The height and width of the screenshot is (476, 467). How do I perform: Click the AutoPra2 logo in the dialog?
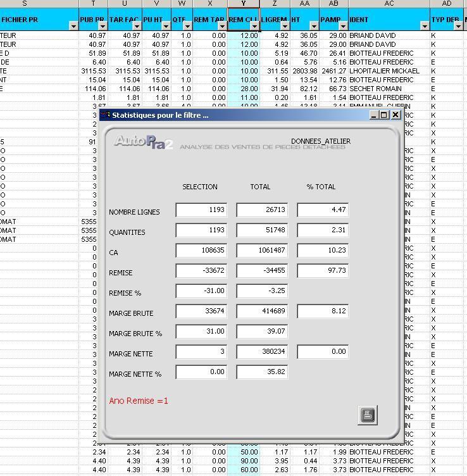(x=144, y=142)
